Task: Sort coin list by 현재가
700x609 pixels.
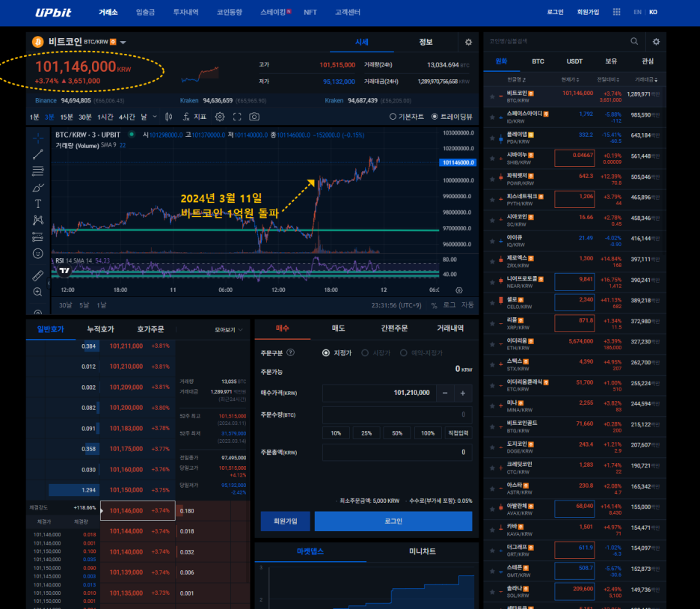Action: [570, 79]
